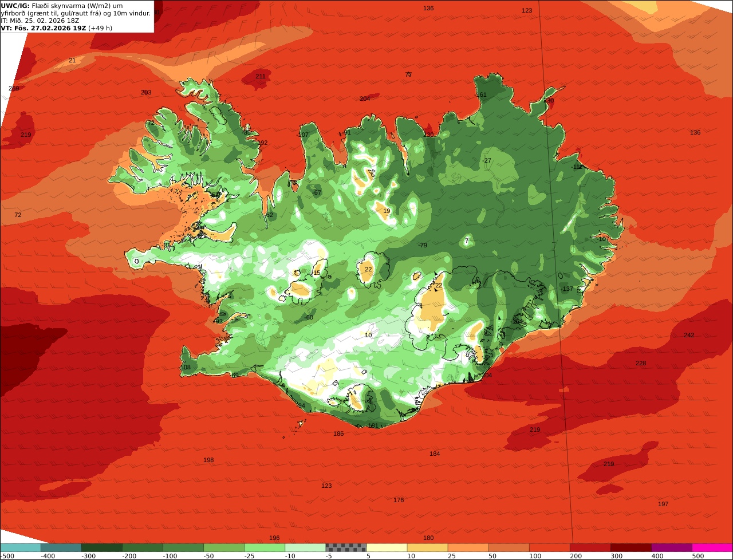Click the map value '19' in north-central Iceland
Image resolution: width=733 pixels, height=560 pixels.
387,211
